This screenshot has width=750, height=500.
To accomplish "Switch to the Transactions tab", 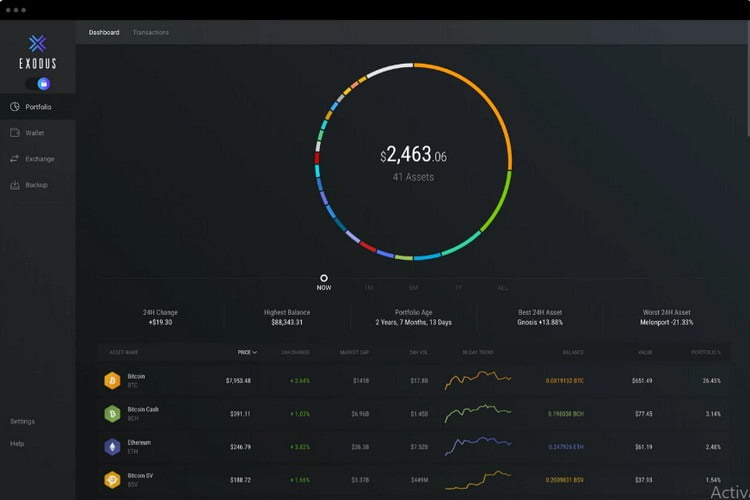I will pyautogui.click(x=151, y=33).
